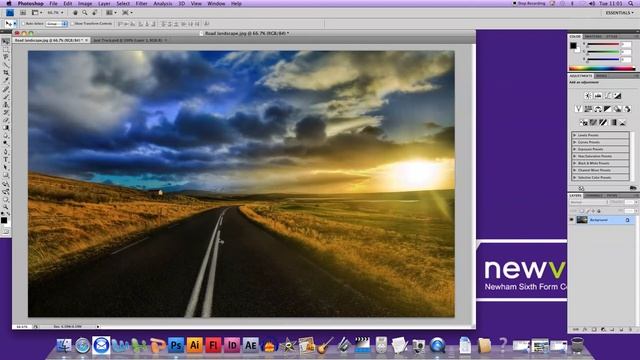This screenshot has height=360, width=640.
Task: Add a Brightness/Contrast adjustment
Action: coord(588,96)
